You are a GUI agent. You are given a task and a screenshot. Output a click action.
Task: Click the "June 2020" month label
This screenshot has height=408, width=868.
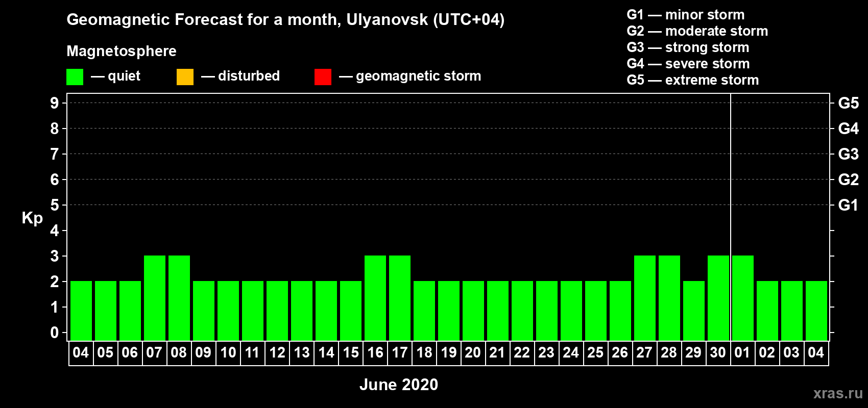coord(399,385)
